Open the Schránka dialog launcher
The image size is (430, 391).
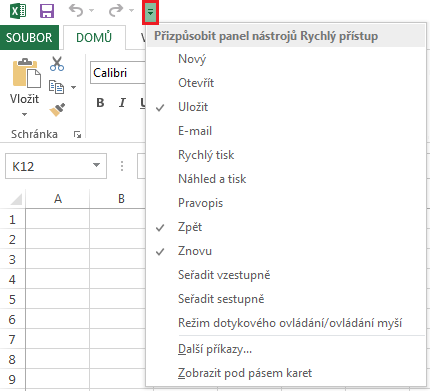[77, 134]
